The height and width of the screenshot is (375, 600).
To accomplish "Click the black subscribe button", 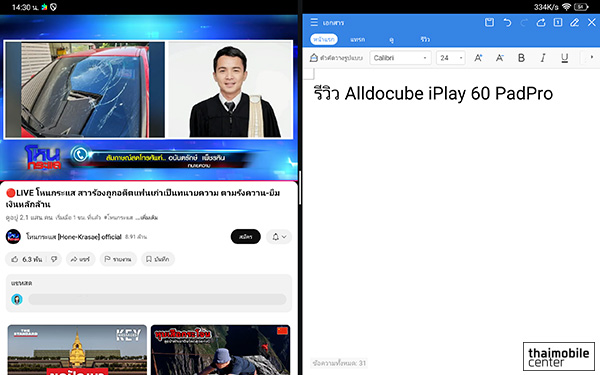I will point(246,237).
